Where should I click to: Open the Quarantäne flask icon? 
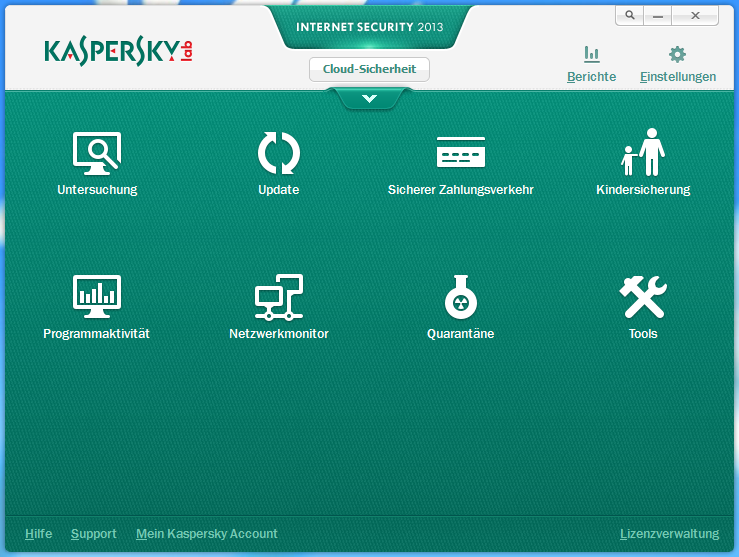460,297
